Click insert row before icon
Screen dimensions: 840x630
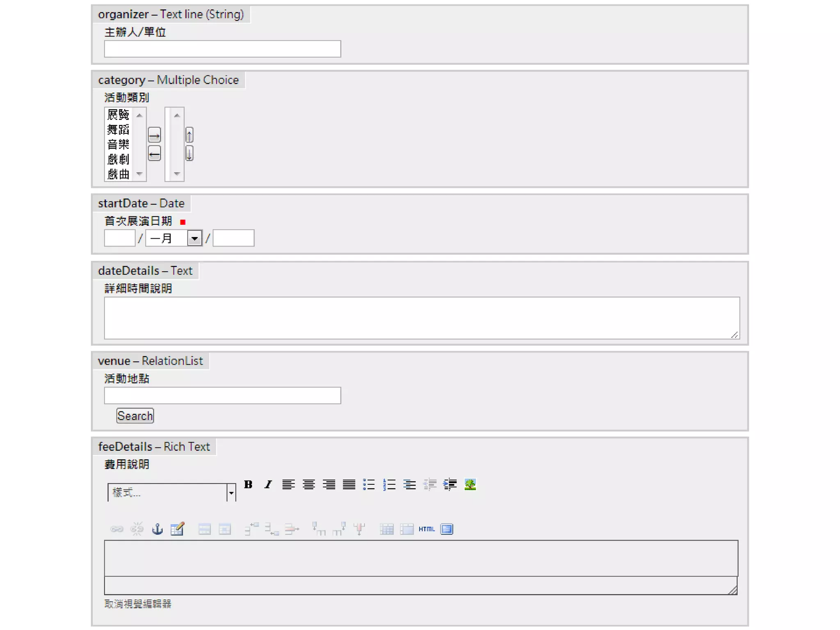coord(252,529)
